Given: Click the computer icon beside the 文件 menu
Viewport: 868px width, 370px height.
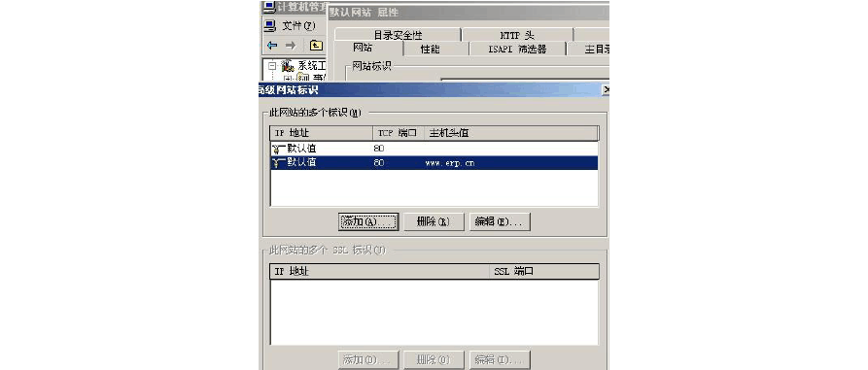Looking at the screenshot, I should pyautogui.click(x=269, y=25).
